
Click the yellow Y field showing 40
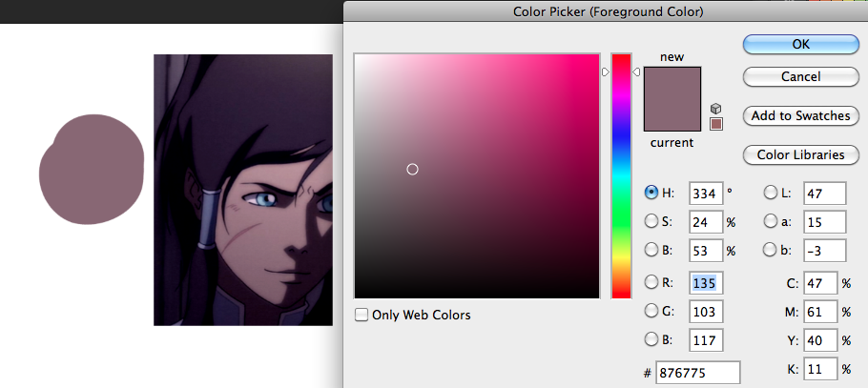coord(820,339)
